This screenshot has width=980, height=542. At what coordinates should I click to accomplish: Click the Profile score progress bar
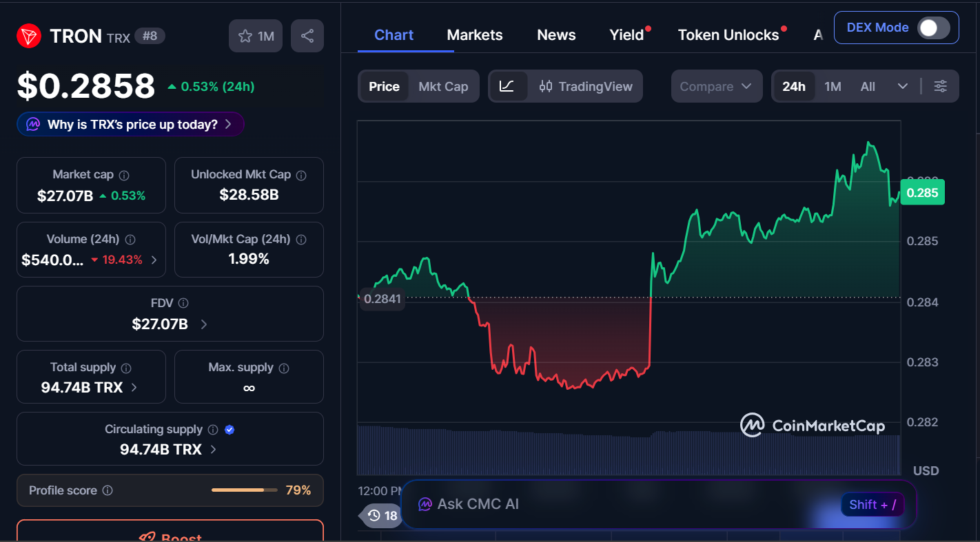tap(244, 490)
